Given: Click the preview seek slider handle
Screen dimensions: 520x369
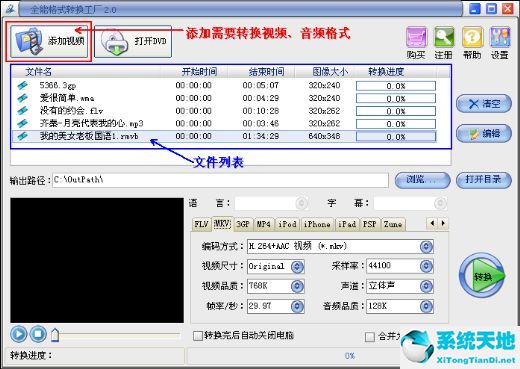Looking at the screenshot, I should pyautogui.click(x=55, y=335).
